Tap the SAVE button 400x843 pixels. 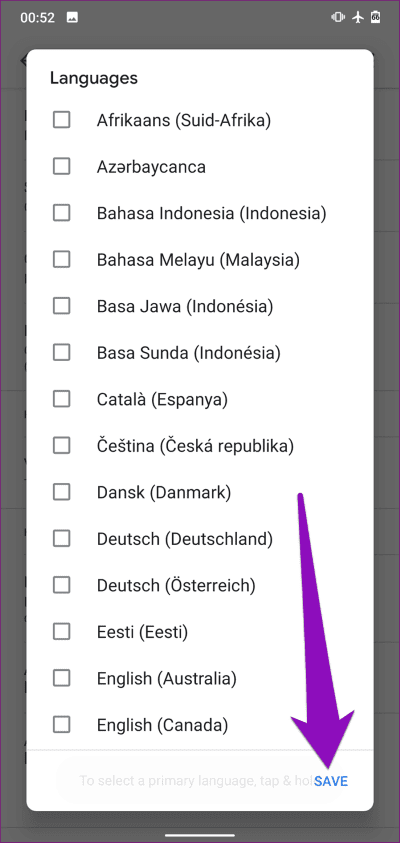click(x=331, y=781)
